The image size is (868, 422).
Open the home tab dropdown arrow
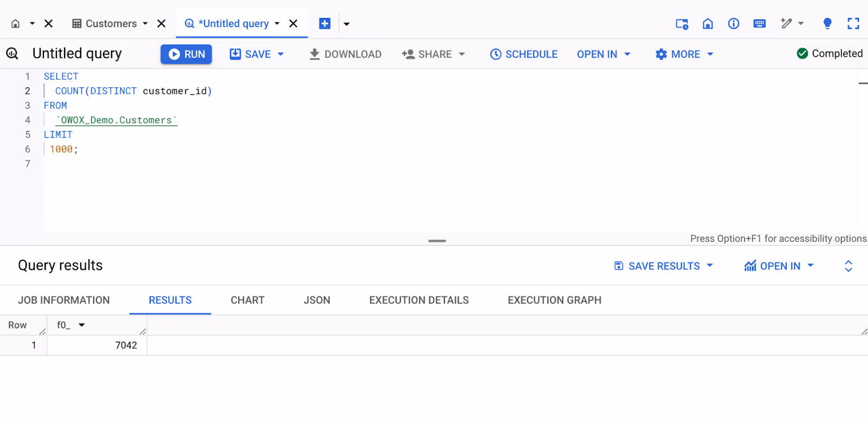tap(32, 24)
